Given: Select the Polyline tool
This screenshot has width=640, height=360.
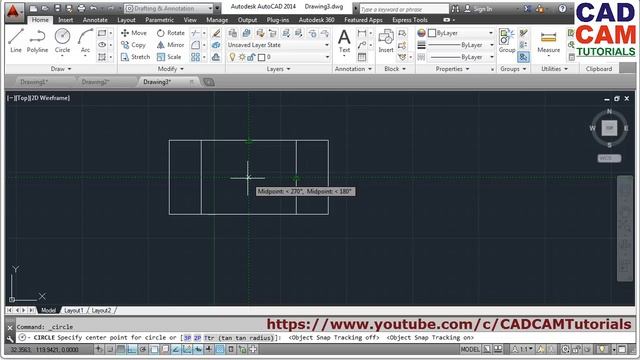Looking at the screenshot, I should tap(37, 40).
